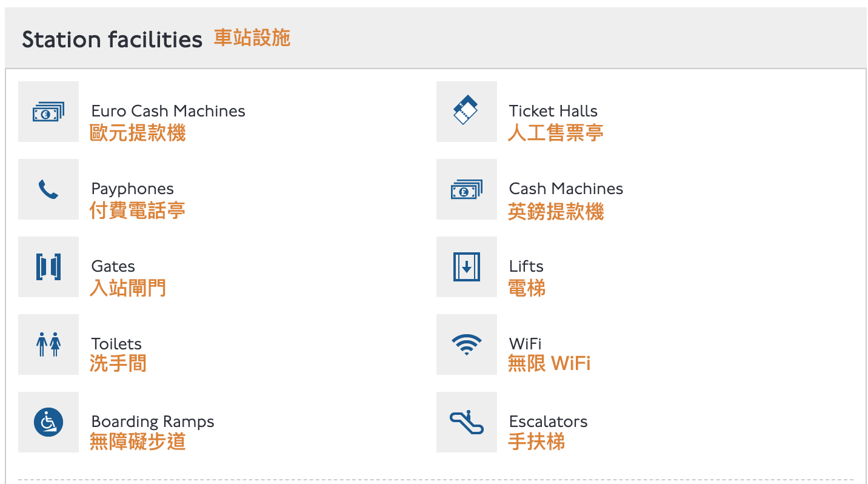The width and height of the screenshot is (868, 484).
Task: Click the Escalators text label
Action: (x=548, y=422)
